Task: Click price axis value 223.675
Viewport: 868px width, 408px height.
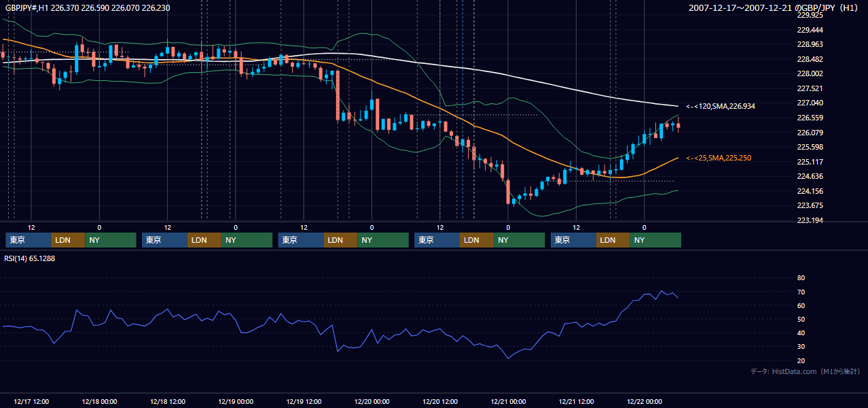Action: 810,205
